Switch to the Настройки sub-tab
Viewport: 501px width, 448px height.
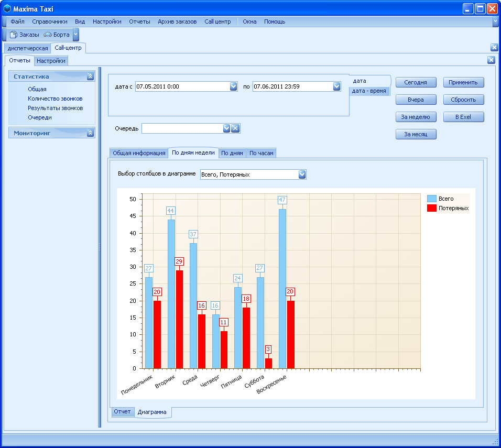pos(51,61)
